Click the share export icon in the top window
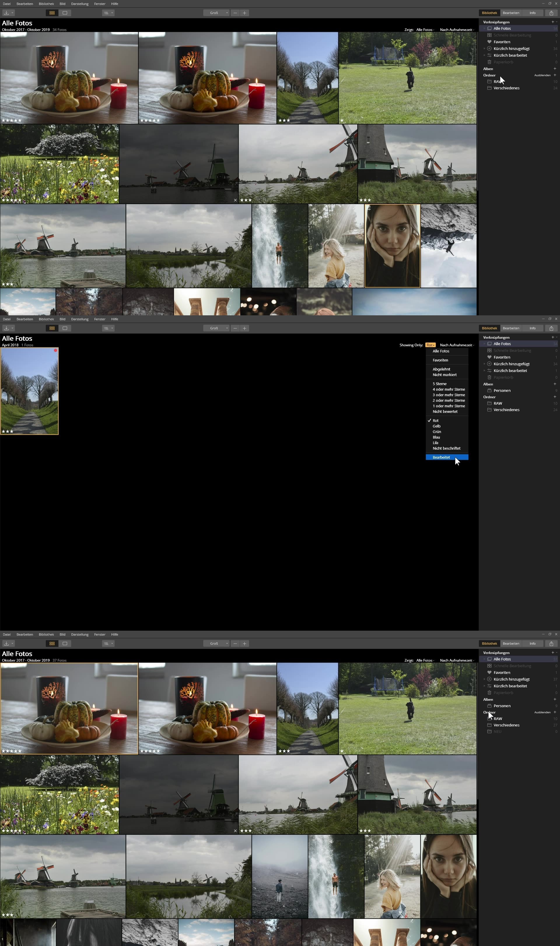 point(551,13)
